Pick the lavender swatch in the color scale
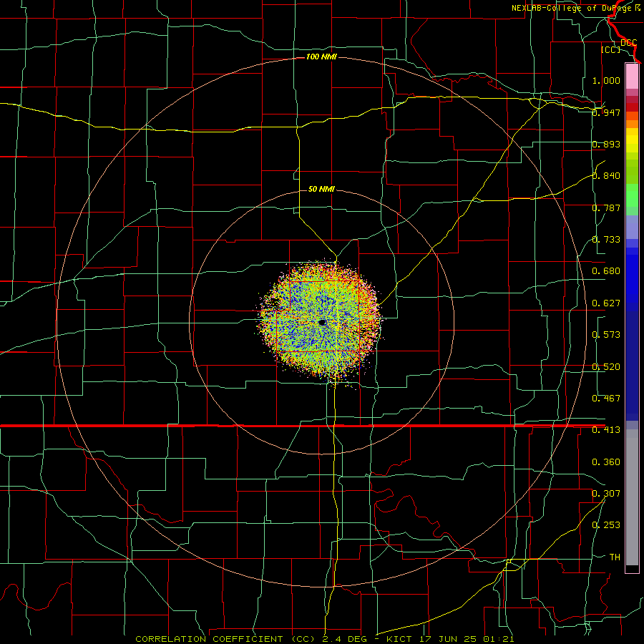644x644 pixels. (x=632, y=228)
